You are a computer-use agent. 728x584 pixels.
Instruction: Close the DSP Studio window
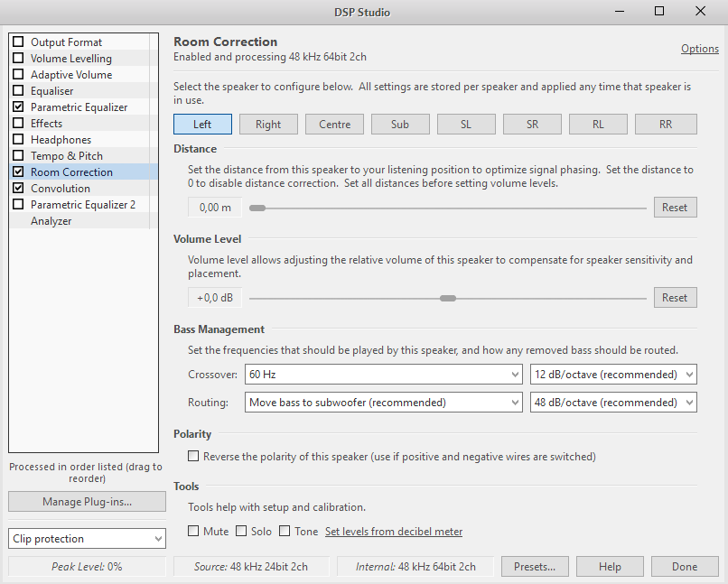[x=700, y=11]
